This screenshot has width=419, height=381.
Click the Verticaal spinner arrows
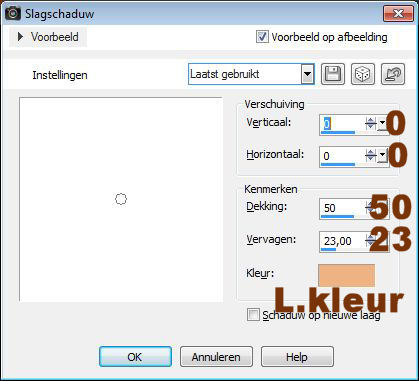pyautogui.click(x=371, y=124)
